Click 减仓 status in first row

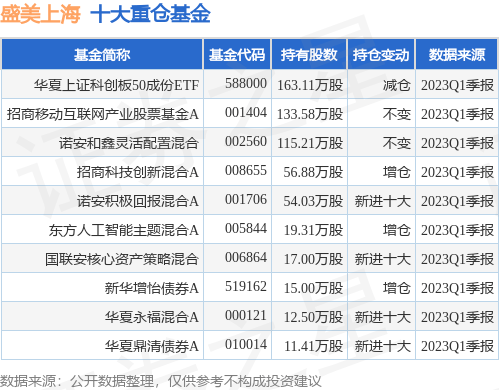(396, 85)
